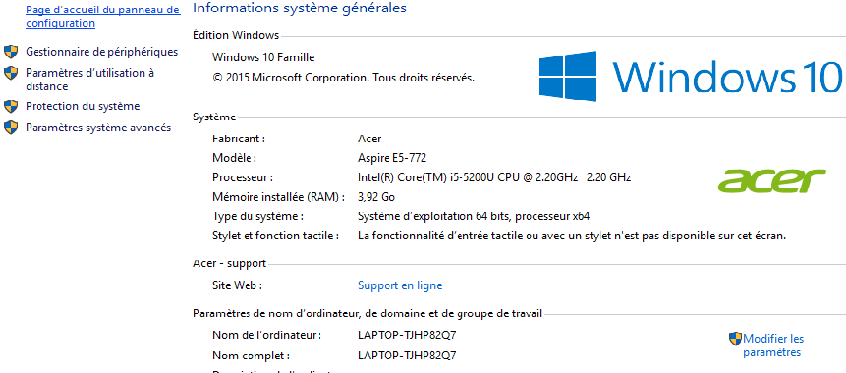This screenshot has height=373, width=846.
Task: Click the Windows 10 wordmark text
Action: [x=726, y=76]
